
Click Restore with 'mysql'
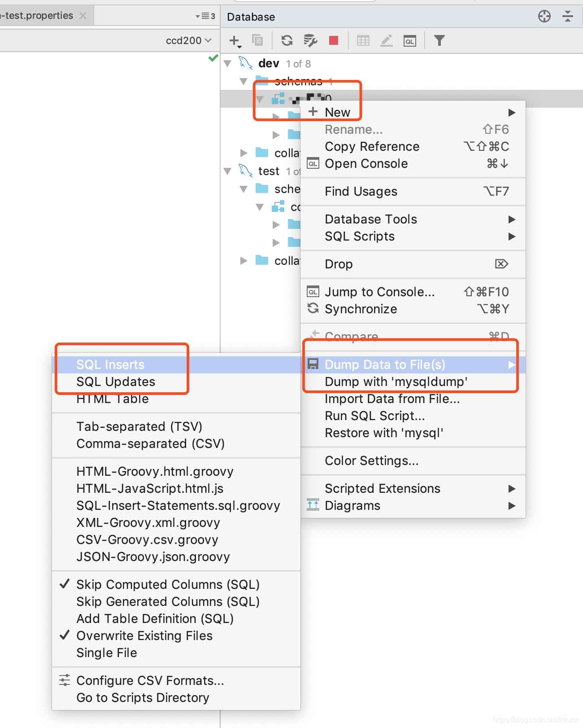click(413, 433)
